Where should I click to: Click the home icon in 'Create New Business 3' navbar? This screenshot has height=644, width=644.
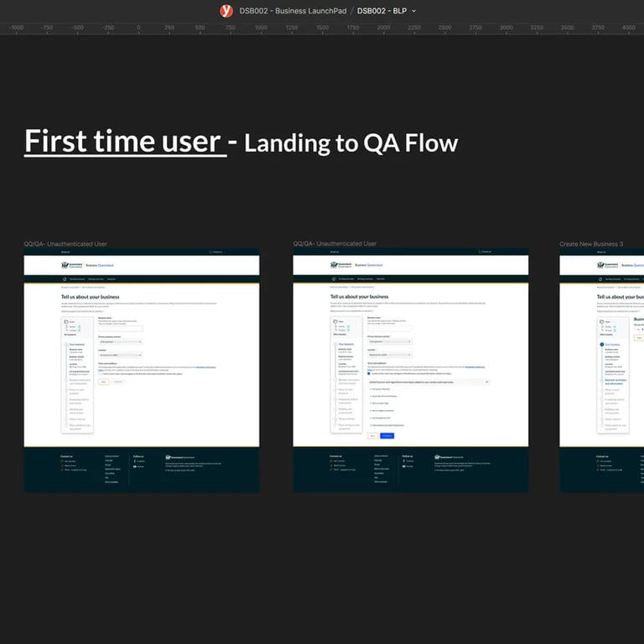coord(600,279)
